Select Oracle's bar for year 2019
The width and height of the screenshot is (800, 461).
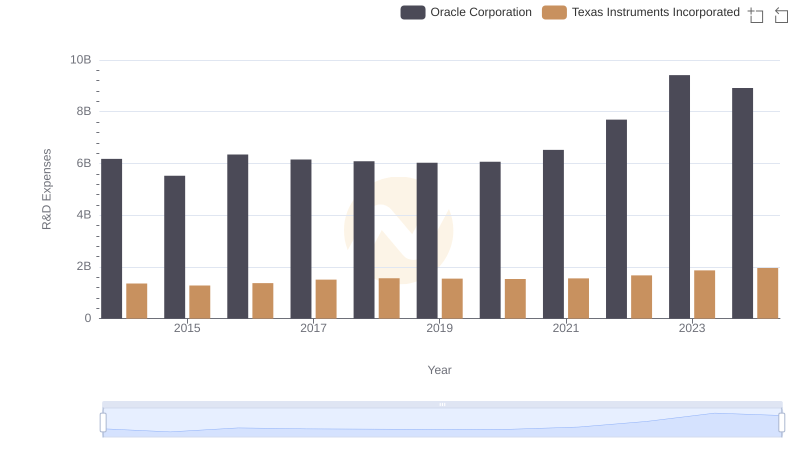point(427,241)
